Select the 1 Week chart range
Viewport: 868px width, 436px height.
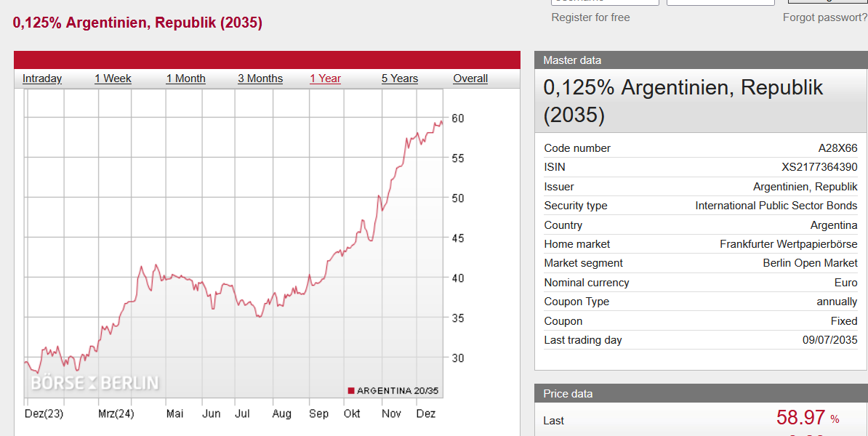click(x=113, y=78)
